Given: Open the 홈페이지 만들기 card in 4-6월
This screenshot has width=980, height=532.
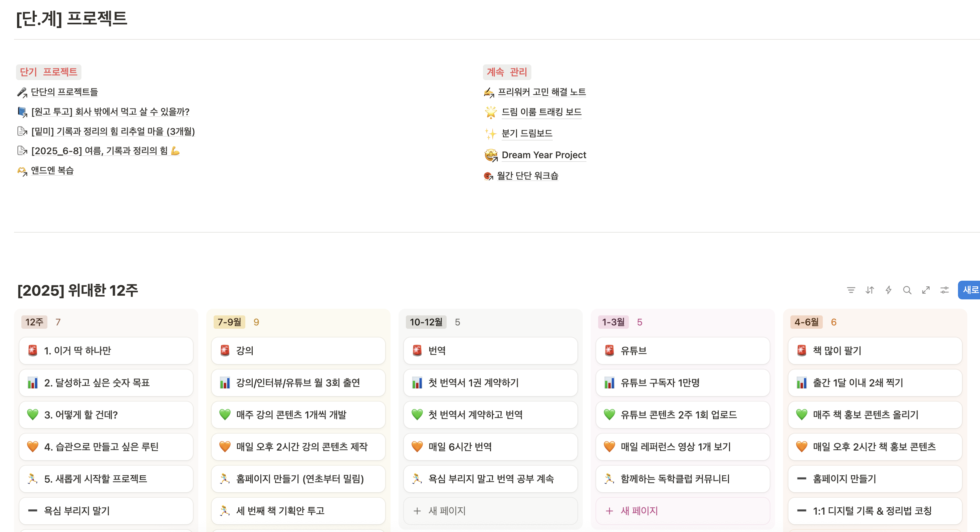Looking at the screenshot, I should click(x=844, y=479).
